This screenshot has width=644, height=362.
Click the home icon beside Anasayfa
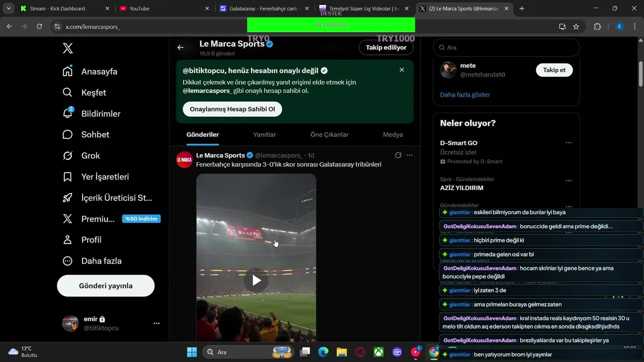[67, 71]
